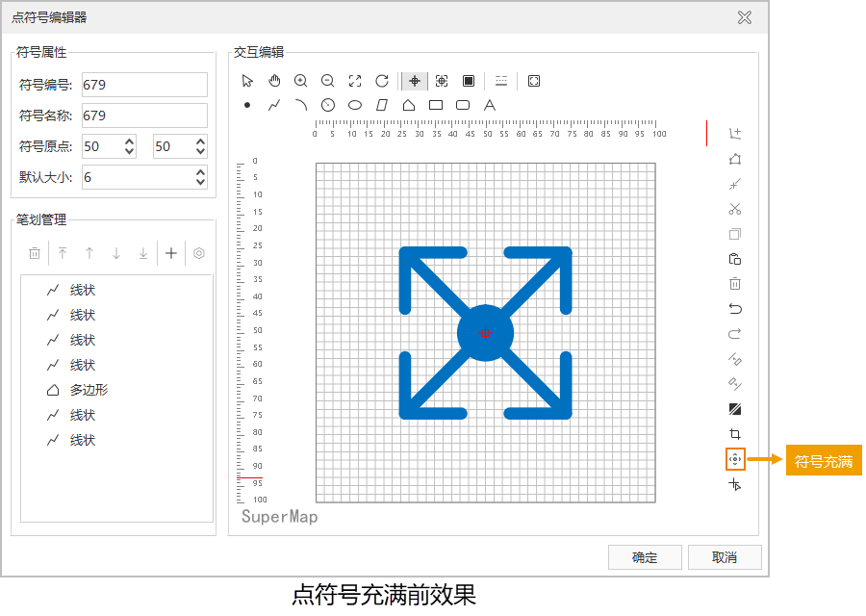
Task: Click the edit polygon nodes icon
Action: [x=734, y=159]
